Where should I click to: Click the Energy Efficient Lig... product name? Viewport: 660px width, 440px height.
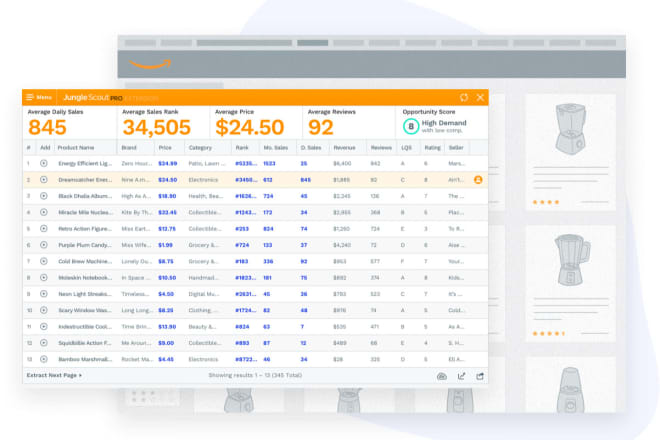tap(85, 163)
